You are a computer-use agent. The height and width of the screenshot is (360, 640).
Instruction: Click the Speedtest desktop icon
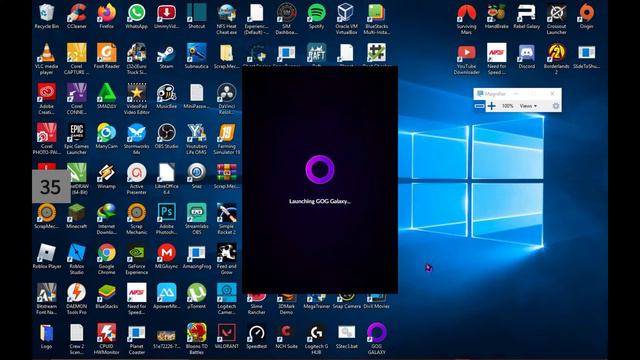click(256, 336)
